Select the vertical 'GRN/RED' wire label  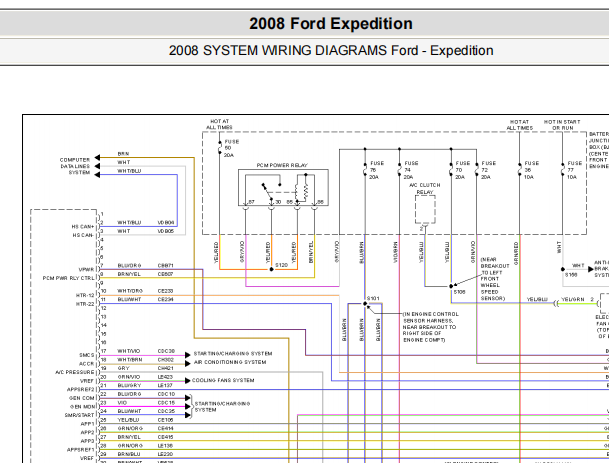tap(516, 253)
